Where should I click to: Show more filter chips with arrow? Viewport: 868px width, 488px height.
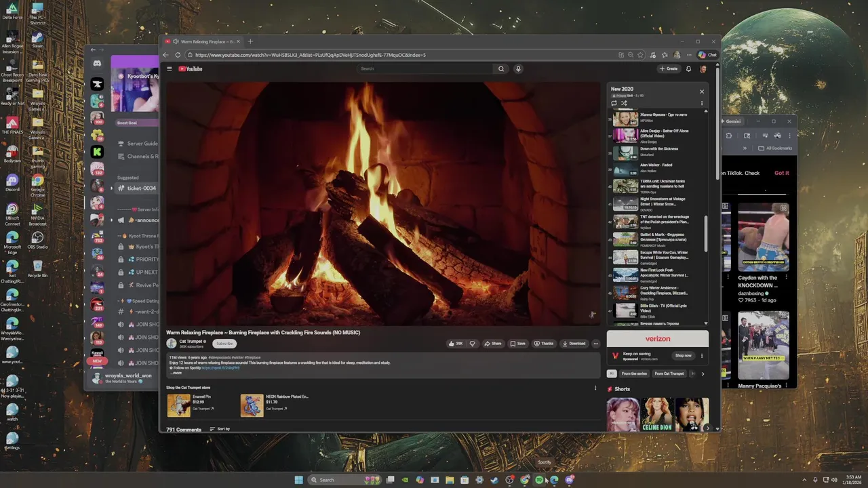703,373
